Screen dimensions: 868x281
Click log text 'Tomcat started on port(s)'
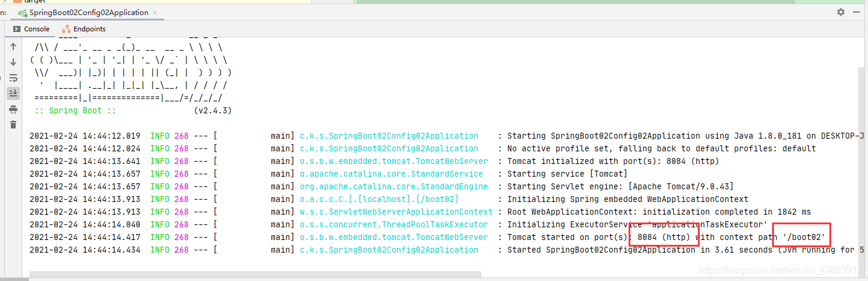[x=567, y=238]
